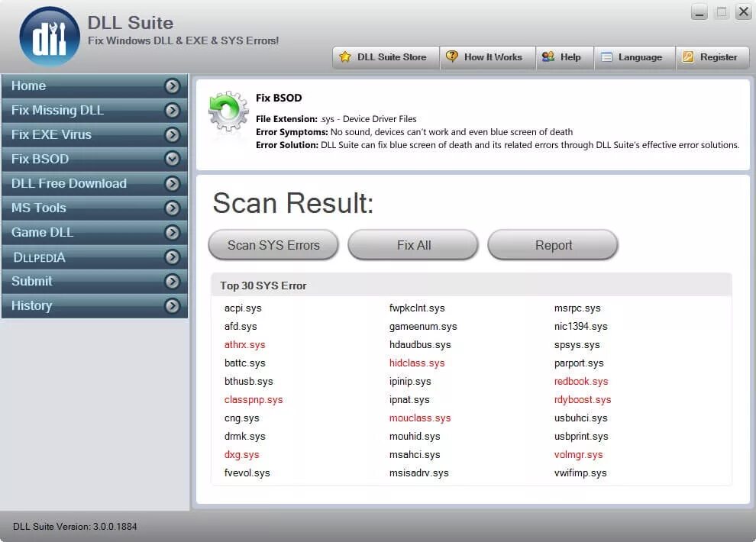The height and width of the screenshot is (542, 756).
Task: Expand the Submit arrow
Action: coord(172,282)
